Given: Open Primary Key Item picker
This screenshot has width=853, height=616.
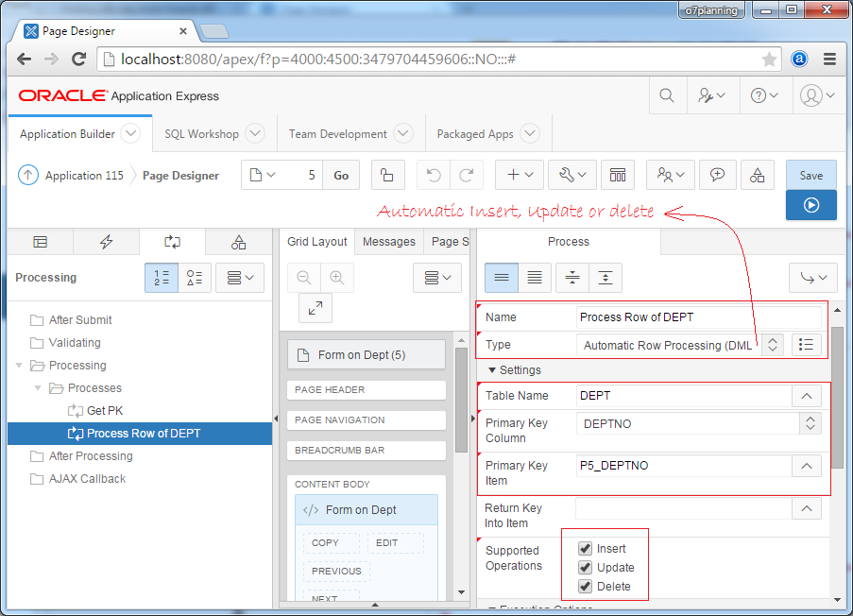Looking at the screenshot, I should (x=806, y=466).
